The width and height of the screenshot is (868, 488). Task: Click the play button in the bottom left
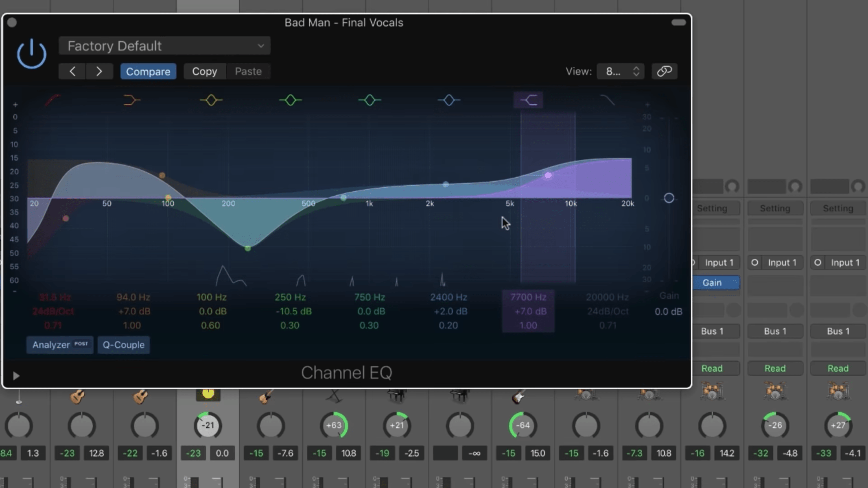(x=16, y=375)
